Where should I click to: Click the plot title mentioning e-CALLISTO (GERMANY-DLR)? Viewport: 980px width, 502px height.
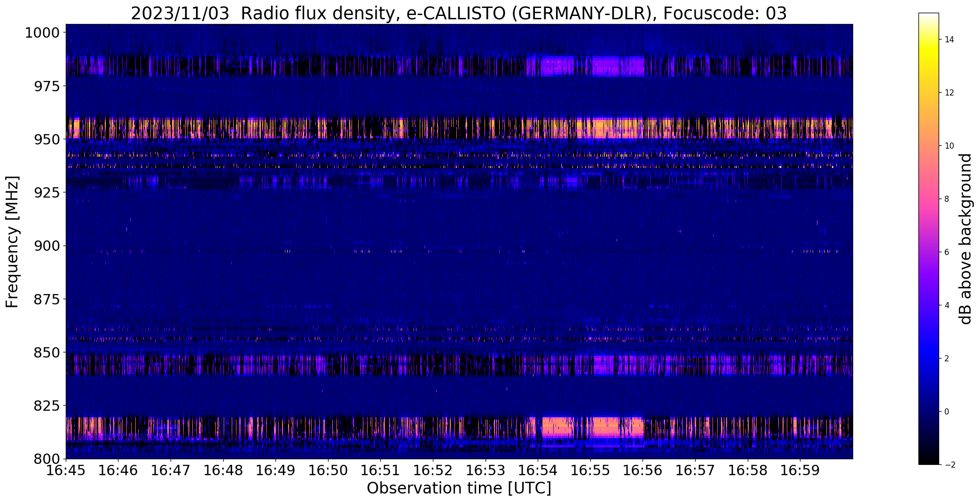pyautogui.click(x=458, y=13)
